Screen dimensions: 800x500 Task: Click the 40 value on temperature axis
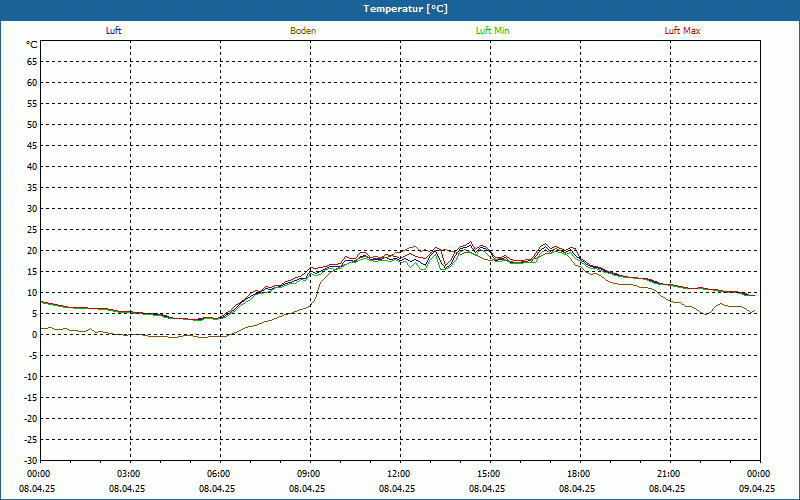pyautogui.click(x=32, y=167)
